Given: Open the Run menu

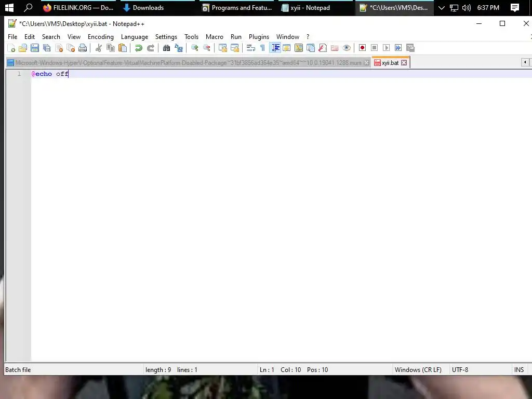Looking at the screenshot, I should coord(236,37).
